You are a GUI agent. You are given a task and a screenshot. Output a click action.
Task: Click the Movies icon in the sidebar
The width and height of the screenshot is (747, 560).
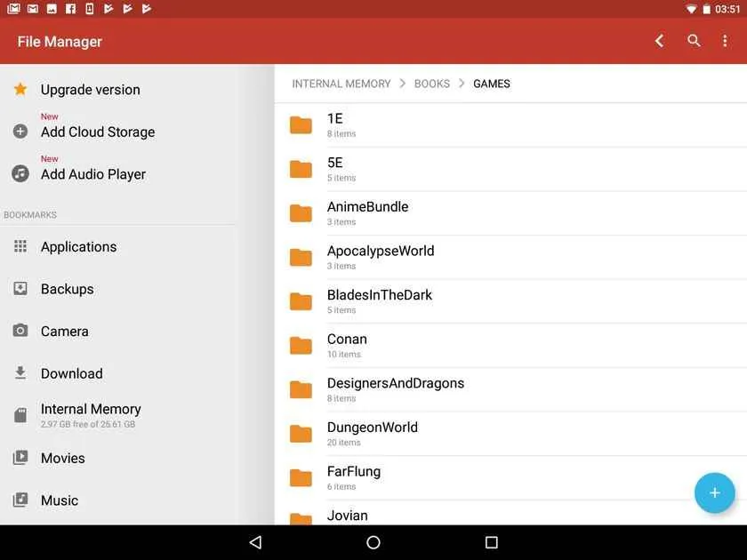(x=20, y=458)
